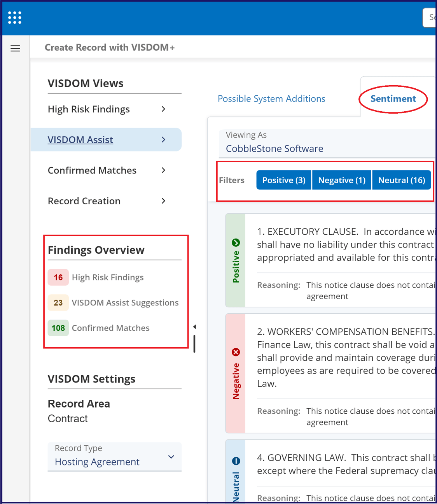Select Confirmed Matches in VISDOM Views
The height and width of the screenshot is (504, 437).
pos(92,170)
